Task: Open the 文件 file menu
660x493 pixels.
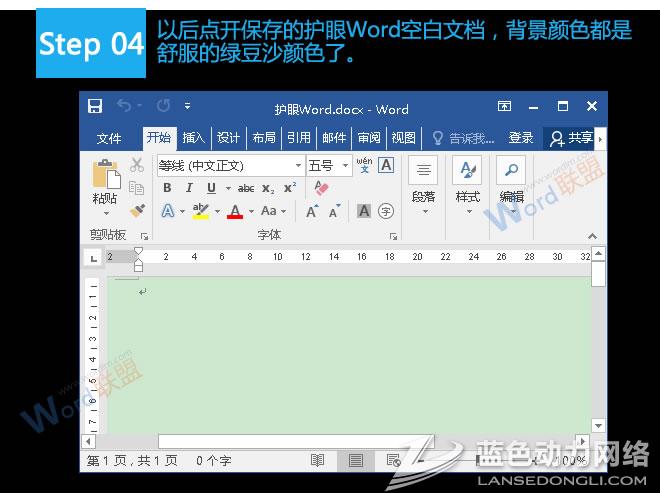Action: pos(109,138)
